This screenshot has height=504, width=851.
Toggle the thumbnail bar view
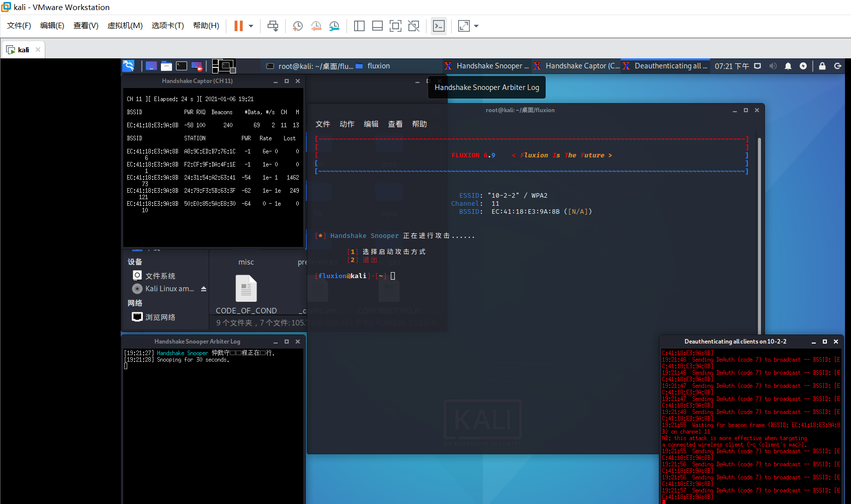(377, 26)
